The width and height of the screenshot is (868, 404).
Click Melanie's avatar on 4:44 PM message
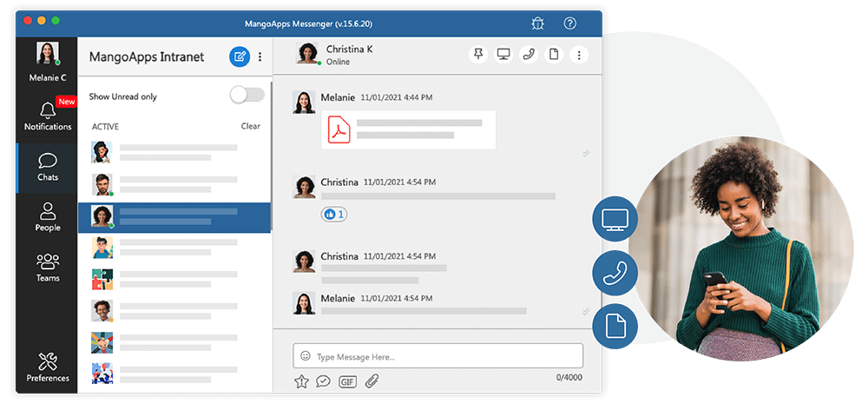(x=304, y=102)
